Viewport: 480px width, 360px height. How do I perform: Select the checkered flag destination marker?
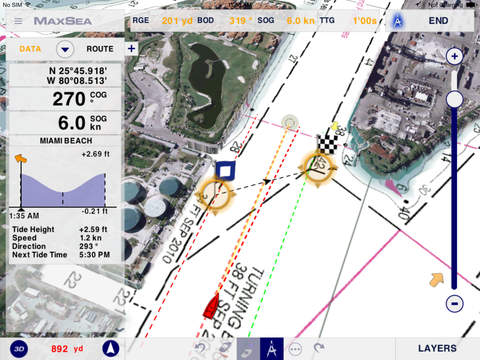tap(327, 144)
